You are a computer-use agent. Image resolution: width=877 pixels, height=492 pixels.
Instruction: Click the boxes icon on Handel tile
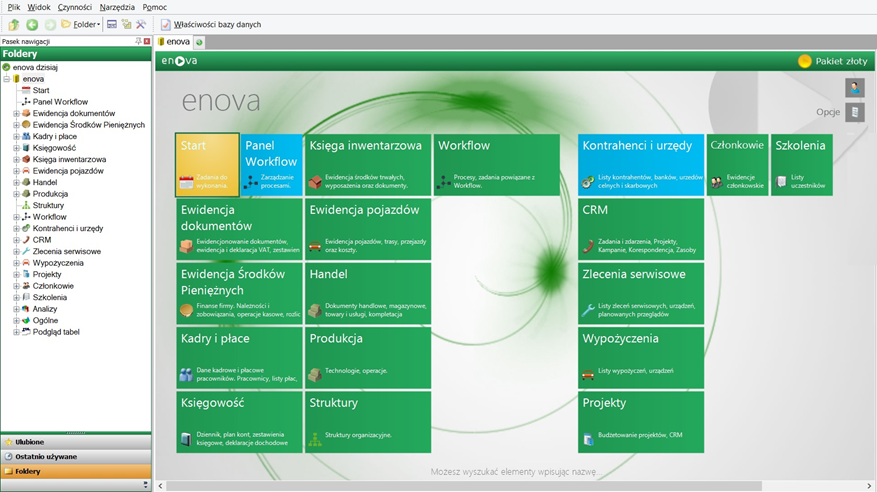(x=315, y=310)
